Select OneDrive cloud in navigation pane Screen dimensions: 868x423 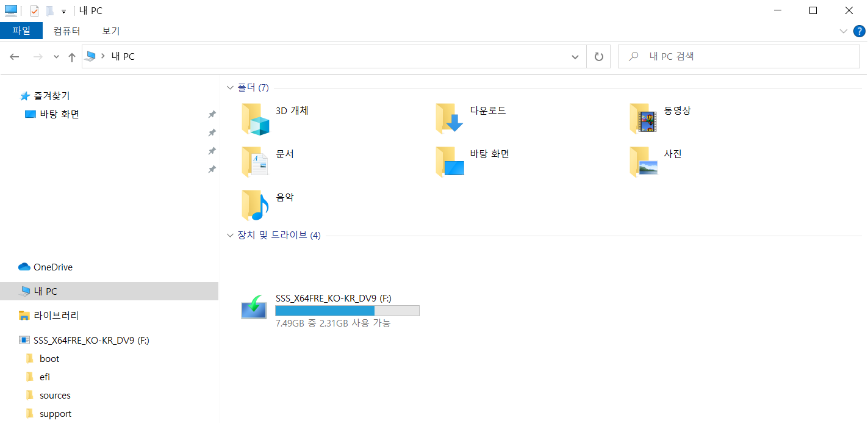pyautogui.click(x=46, y=267)
